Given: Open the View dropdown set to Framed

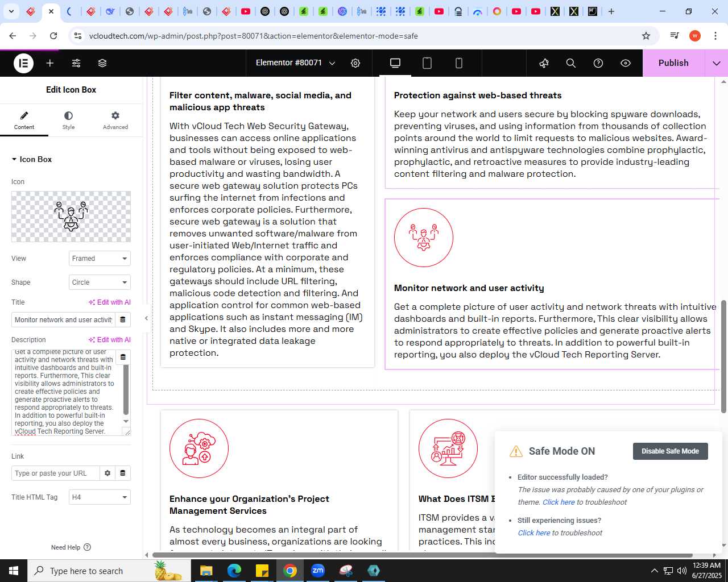Looking at the screenshot, I should point(100,259).
